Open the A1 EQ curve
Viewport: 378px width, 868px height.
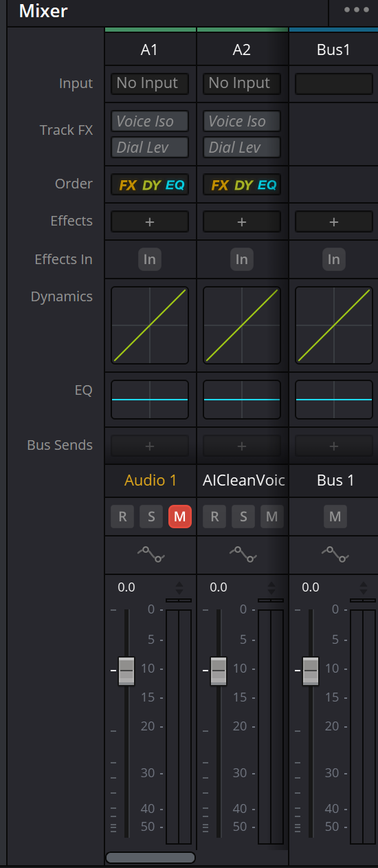(x=150, y=400)
